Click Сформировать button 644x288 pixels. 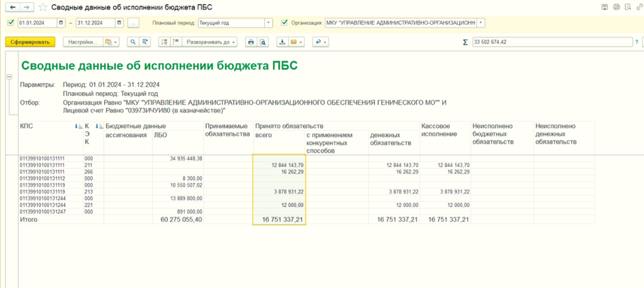click(30, 42)
